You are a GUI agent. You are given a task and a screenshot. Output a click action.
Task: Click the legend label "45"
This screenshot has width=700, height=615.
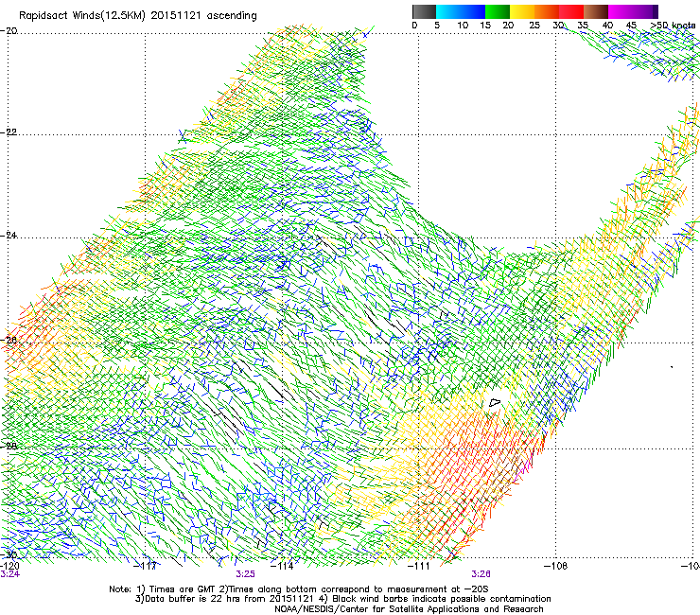tap(631, 26)
